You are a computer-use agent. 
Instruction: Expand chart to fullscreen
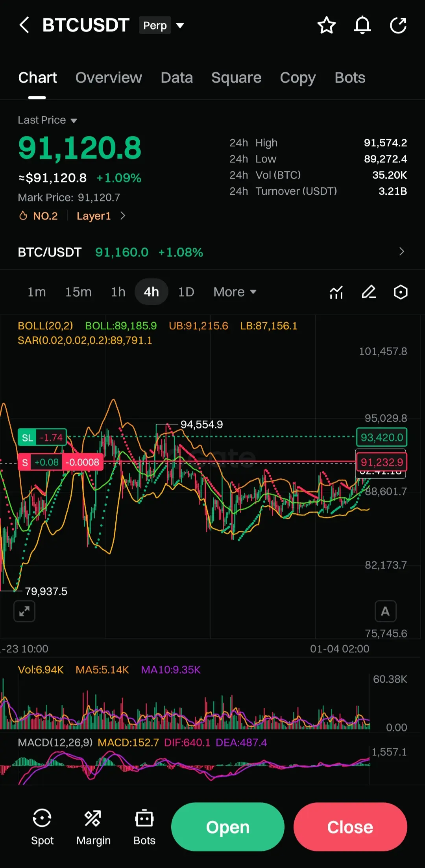[24, 611]
